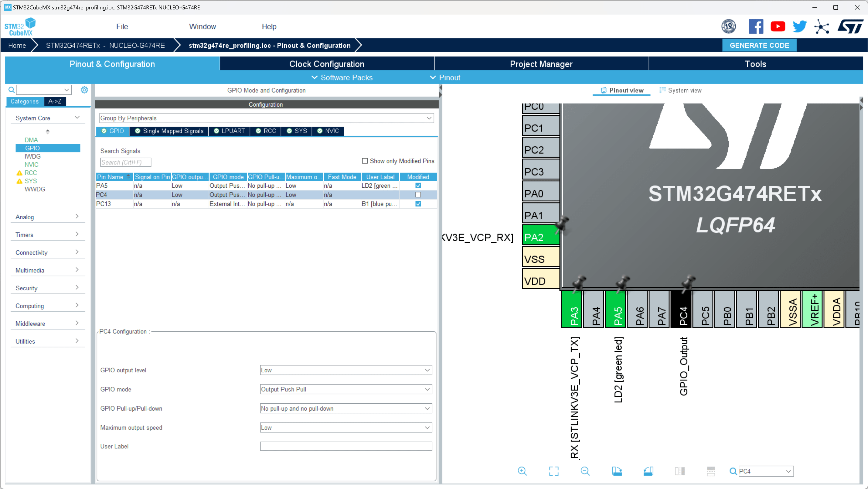Open the Window menu

coord(202,26)
